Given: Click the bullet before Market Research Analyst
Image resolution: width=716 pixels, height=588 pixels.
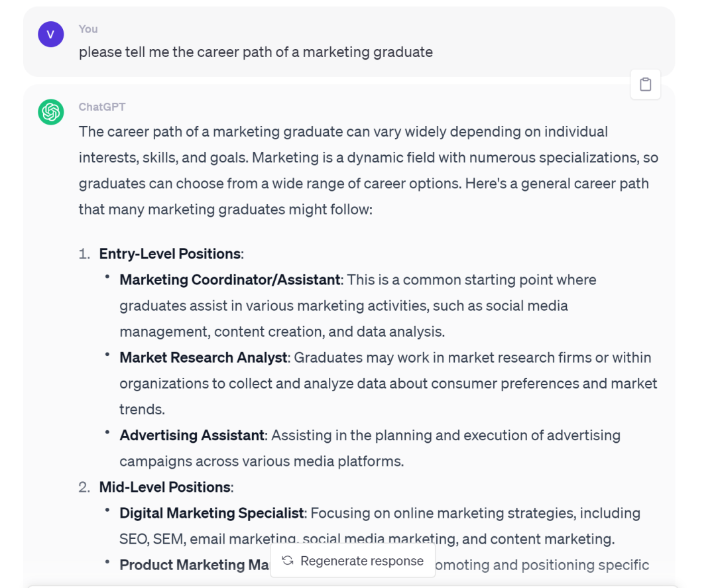Looking at the screenshot, I should click(107, 355).
